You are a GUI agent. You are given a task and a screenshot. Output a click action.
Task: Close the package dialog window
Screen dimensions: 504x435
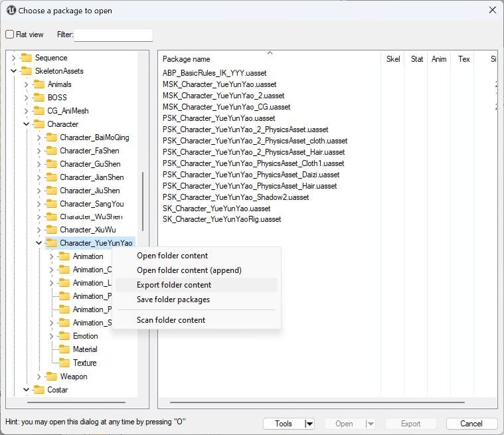(493, 10)
